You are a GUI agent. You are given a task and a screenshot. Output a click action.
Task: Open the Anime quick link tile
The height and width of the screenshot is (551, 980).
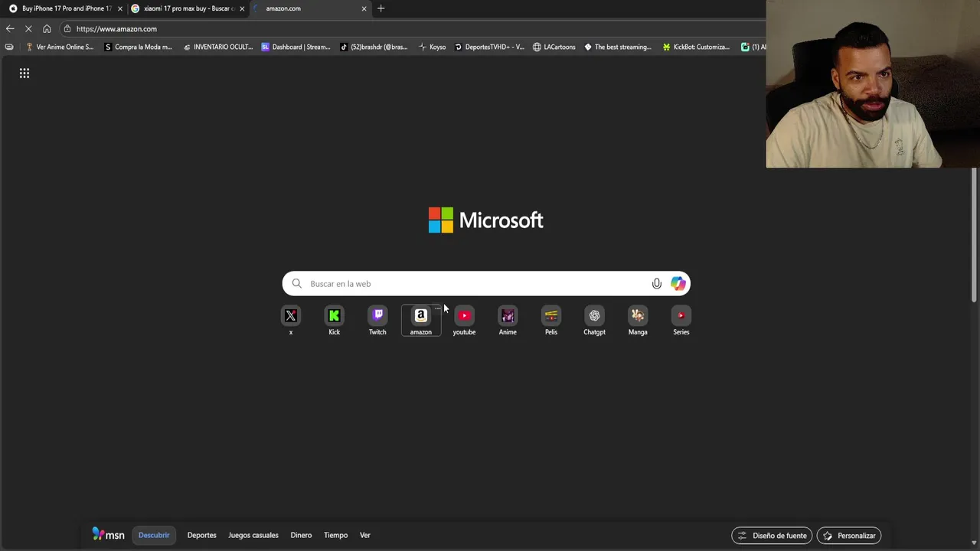click(508, 321)
